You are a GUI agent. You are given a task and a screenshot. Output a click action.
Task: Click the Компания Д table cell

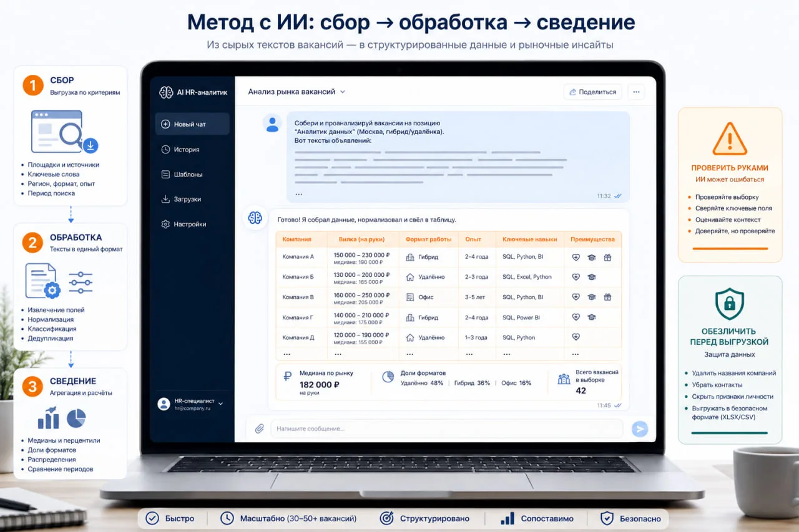pyautogui.click(x=298, y=337)
